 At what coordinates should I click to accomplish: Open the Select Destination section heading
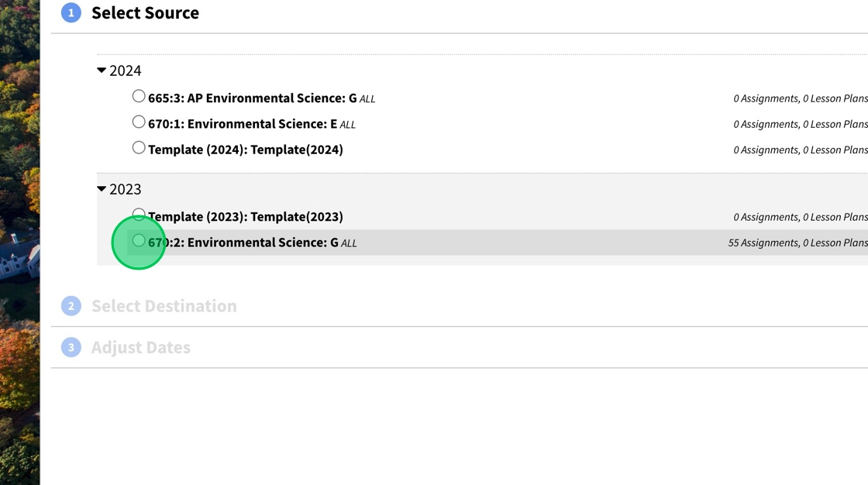(x=164, y=305)
